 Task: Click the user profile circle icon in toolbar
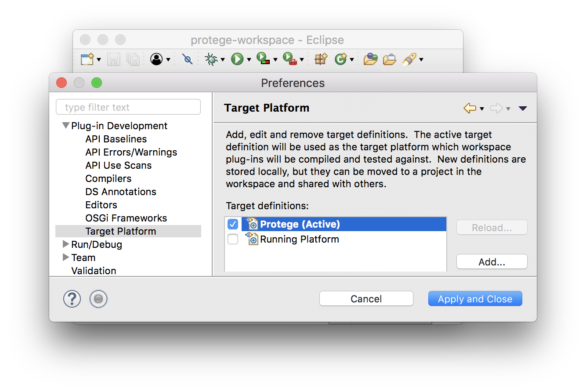(156, 59)
